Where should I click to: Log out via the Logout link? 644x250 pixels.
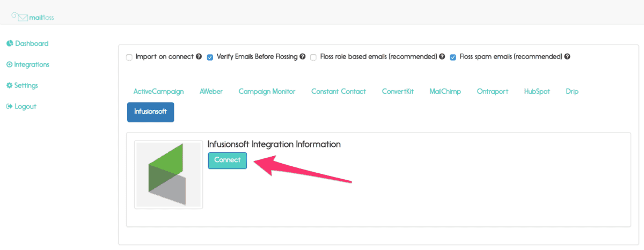tap(21, 106)
